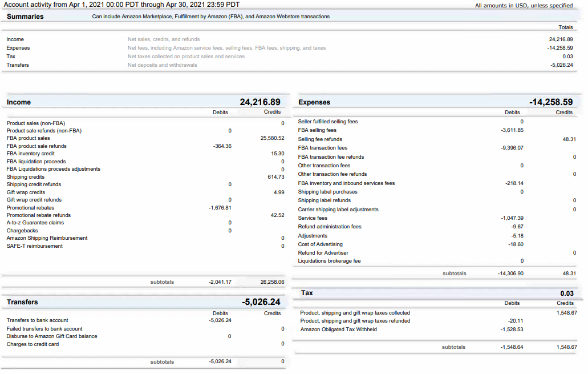Click 'All amounts in USD, unless specified' note

click(x=524, y=6)
